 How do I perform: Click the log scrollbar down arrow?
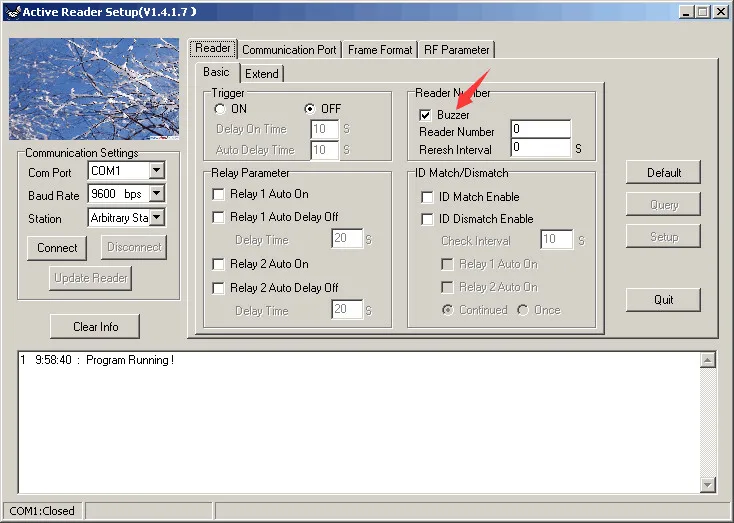pyautogui.click(x=708, y=485)
